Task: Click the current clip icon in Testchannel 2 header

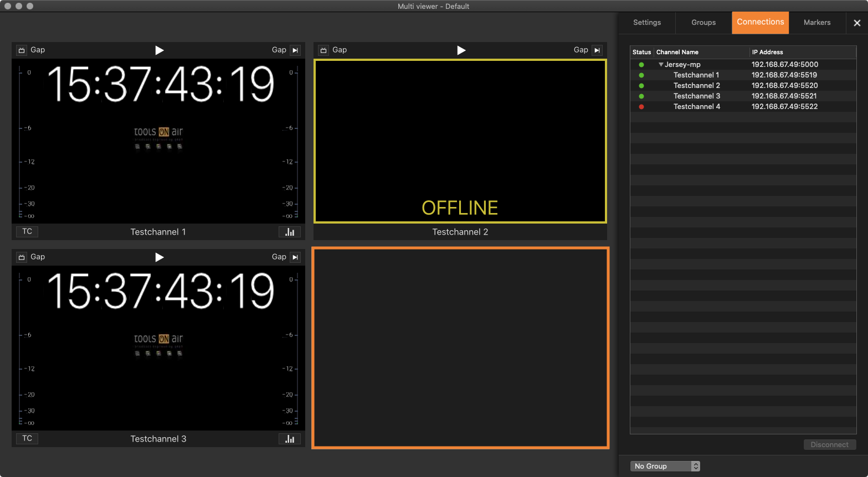Action: point(323,50)
